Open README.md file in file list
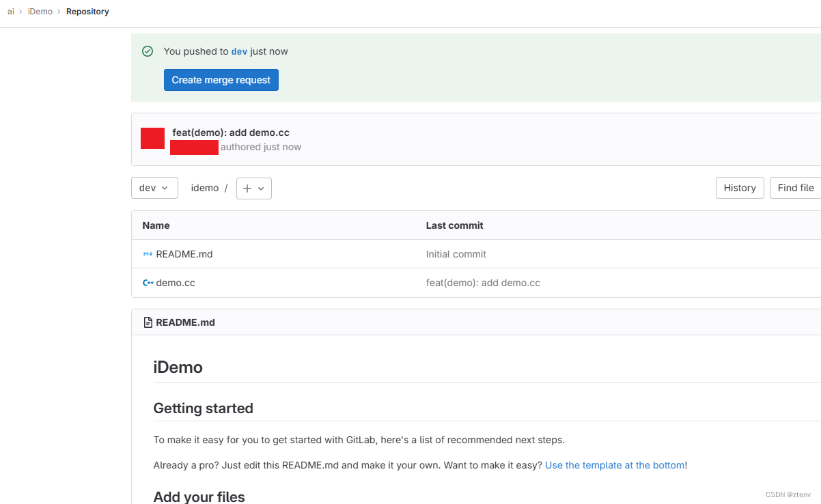 [x=184, y=254]
